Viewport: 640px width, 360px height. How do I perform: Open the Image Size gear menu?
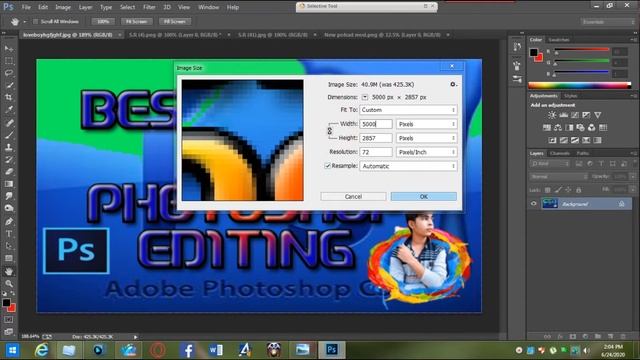click(453, 84)
